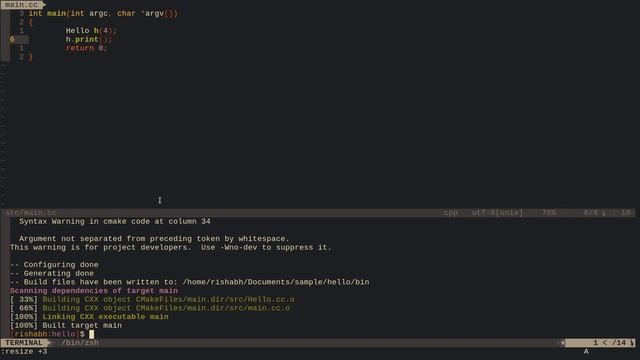The width and height of the screenshot is (640, 360).
Task: Click the opening brace line of main
Action: point(31,22)
